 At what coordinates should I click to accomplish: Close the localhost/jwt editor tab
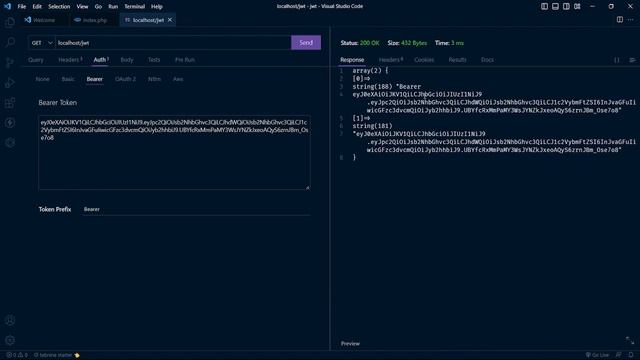point(170,20)
